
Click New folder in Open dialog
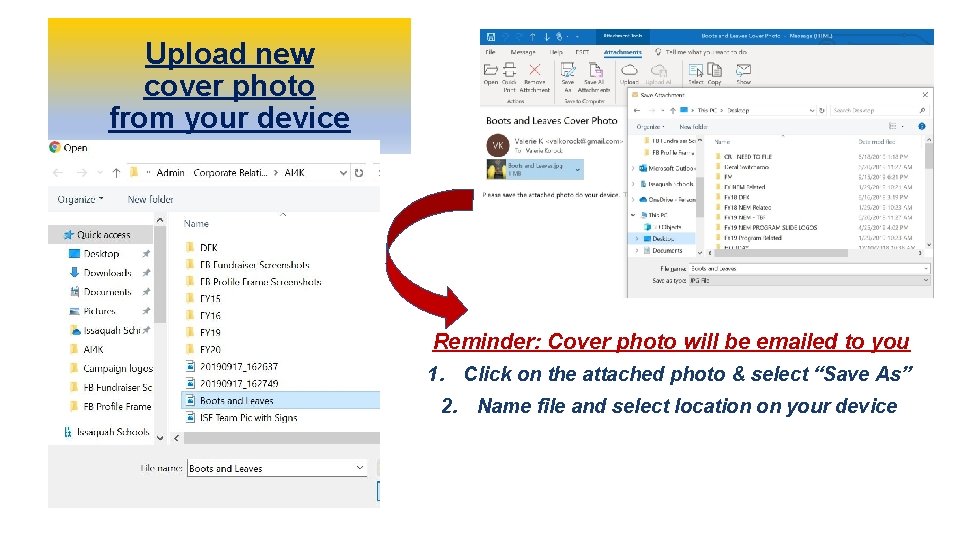tap(151, 200)
